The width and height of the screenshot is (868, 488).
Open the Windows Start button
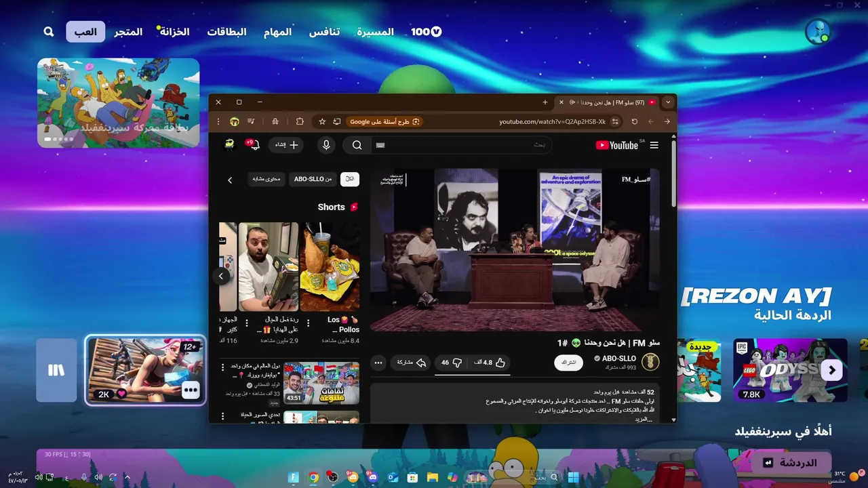click(x=573, y=477)
